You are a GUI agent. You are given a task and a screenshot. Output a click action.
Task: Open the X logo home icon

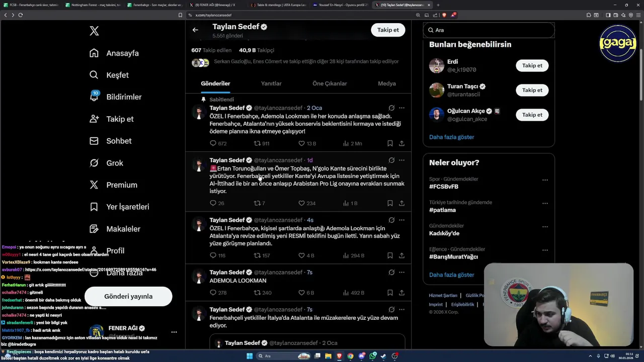[94, 31]
